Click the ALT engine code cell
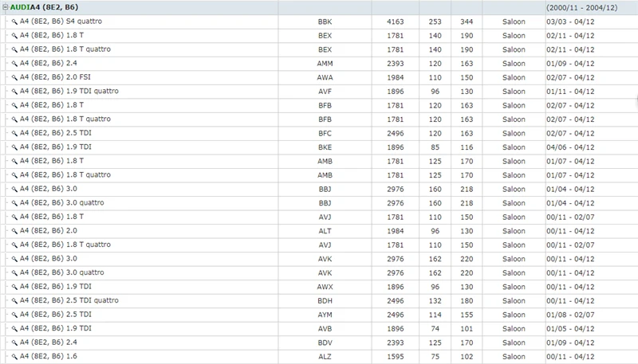This screenshot has width=638, height=364. pos(325,231)
